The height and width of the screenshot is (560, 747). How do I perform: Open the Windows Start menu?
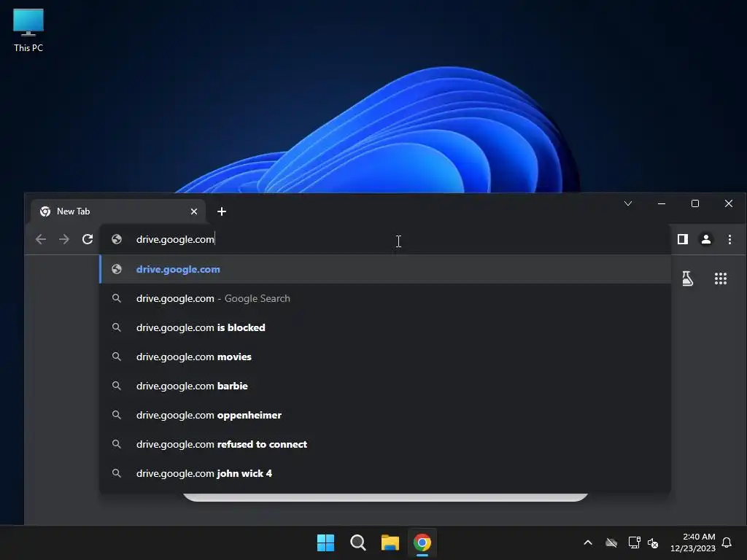326,542
